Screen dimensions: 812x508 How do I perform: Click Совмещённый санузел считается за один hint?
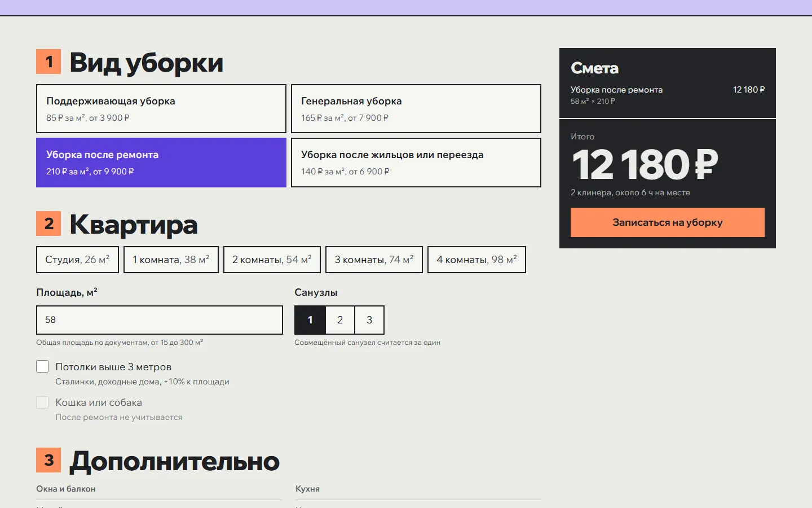coord(367,343)
